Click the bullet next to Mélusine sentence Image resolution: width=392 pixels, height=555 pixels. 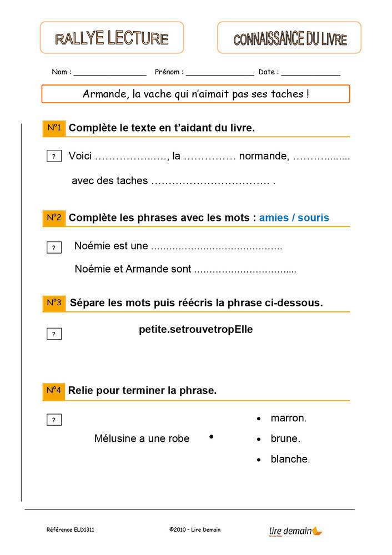coord(211,437)
